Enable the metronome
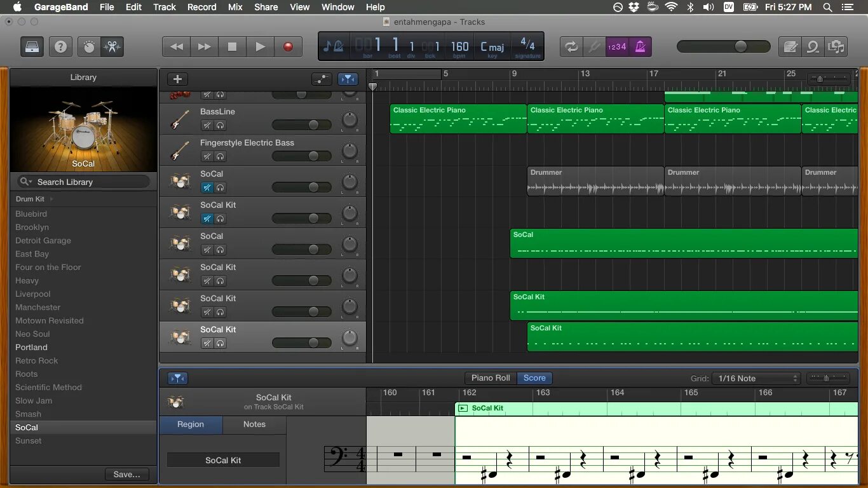 639,46
